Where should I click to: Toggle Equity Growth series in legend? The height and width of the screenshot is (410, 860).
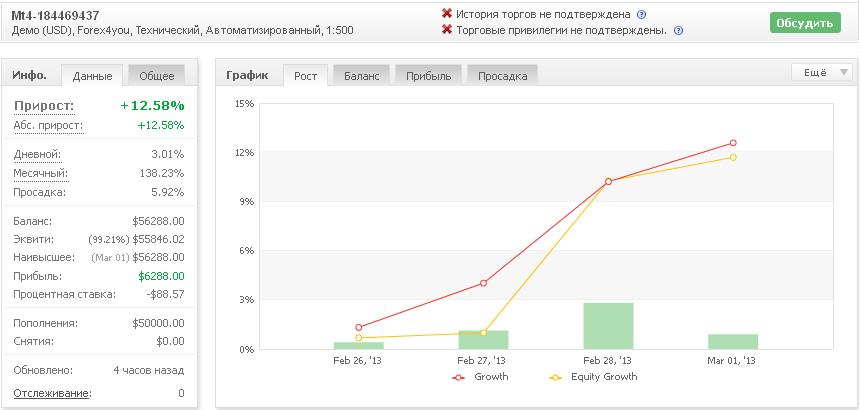click(593, 377)
